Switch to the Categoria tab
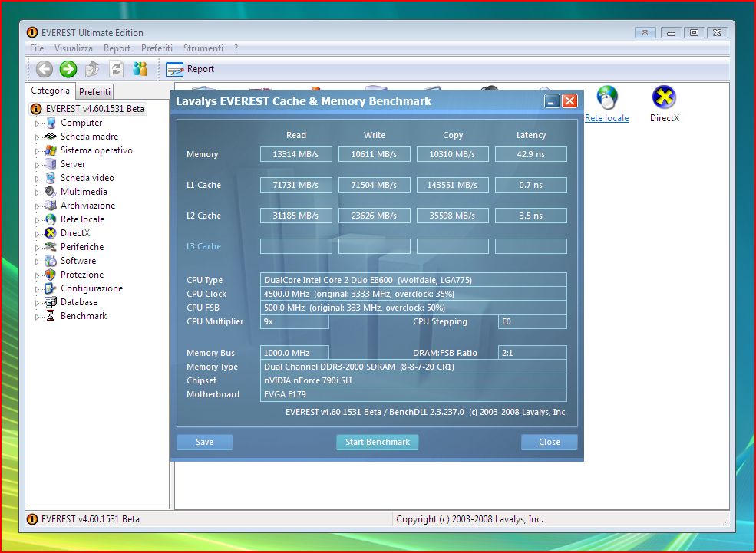Viewport: 756px width, 553px height. [x=50, y=91]
